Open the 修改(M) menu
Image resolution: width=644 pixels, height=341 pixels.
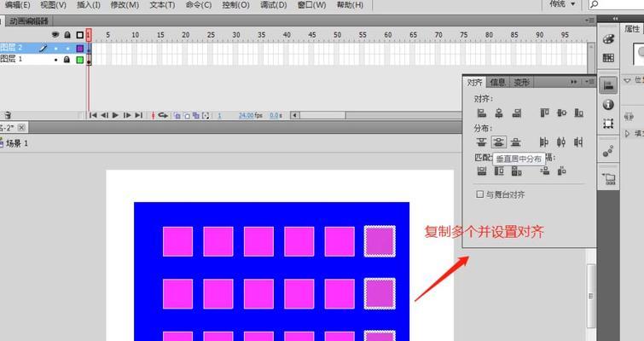125,4
